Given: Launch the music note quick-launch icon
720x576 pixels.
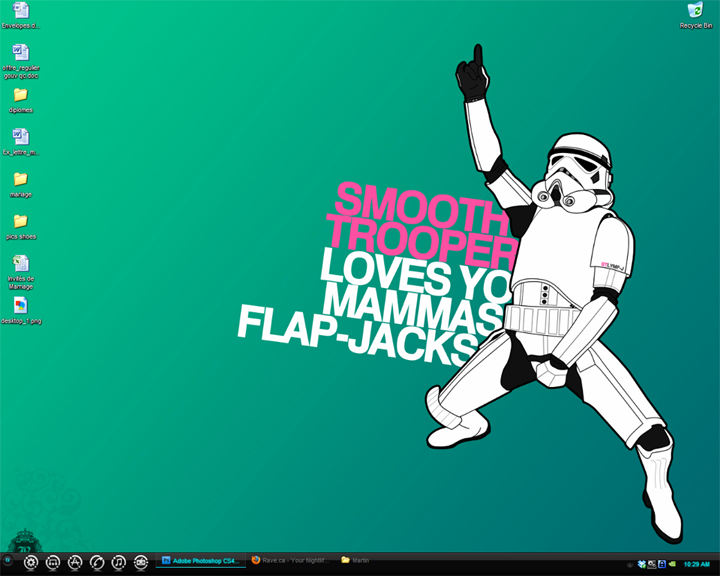Looking at the screenshot, I should 118,562.
